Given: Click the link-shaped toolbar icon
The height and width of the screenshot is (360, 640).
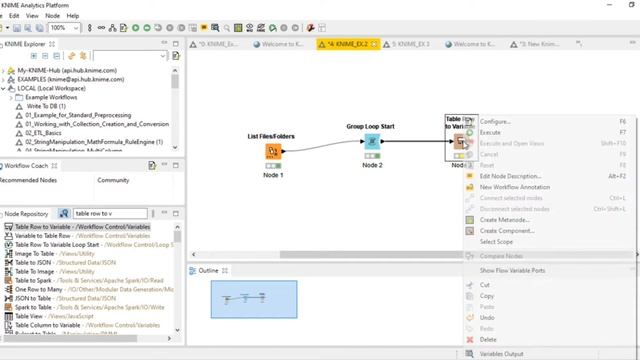Looking at the screenshot, I should point(101,28).
